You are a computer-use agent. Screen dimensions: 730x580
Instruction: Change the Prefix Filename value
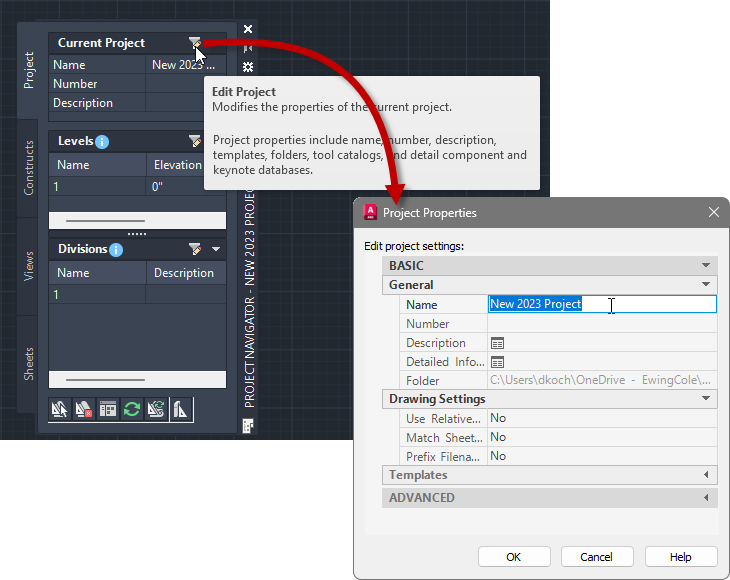[x=602, y=456]
